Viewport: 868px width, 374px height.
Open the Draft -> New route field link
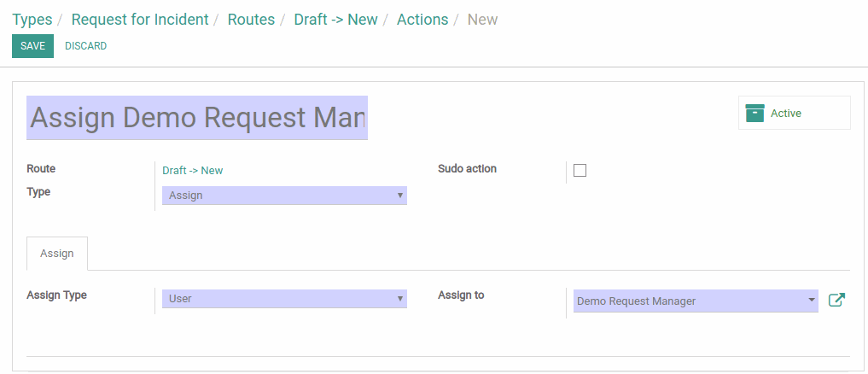point(193,170)
